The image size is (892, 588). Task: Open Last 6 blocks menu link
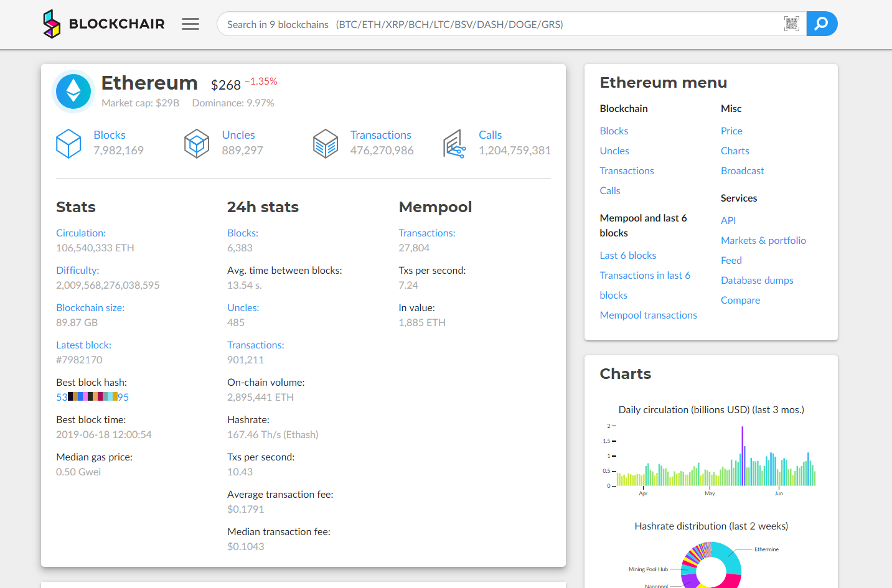[628, 255]
